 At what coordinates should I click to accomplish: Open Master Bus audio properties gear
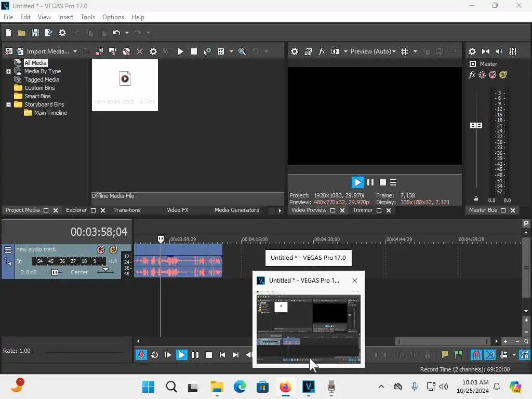pyautogui.click(x=472, y=51)
